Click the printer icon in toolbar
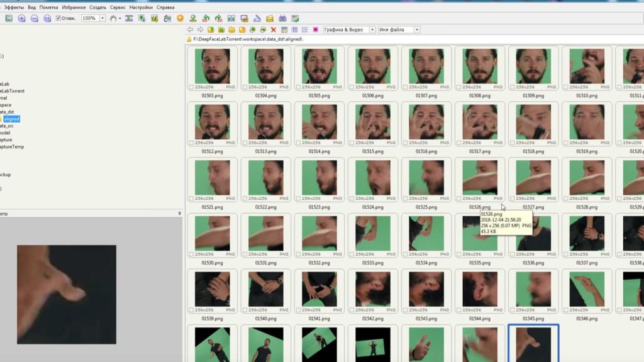Viewport: 644px width, 362px height. coord(282,18)
